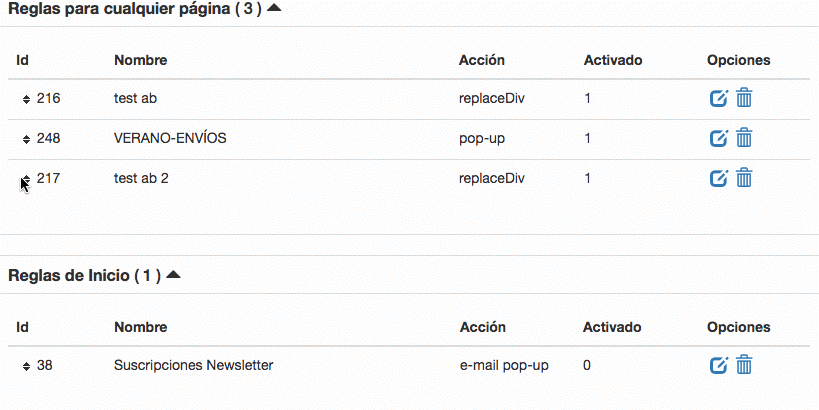Delete the VERANO-ENVÍOS rule
This screenshot has width=819, height=410.
744,138
